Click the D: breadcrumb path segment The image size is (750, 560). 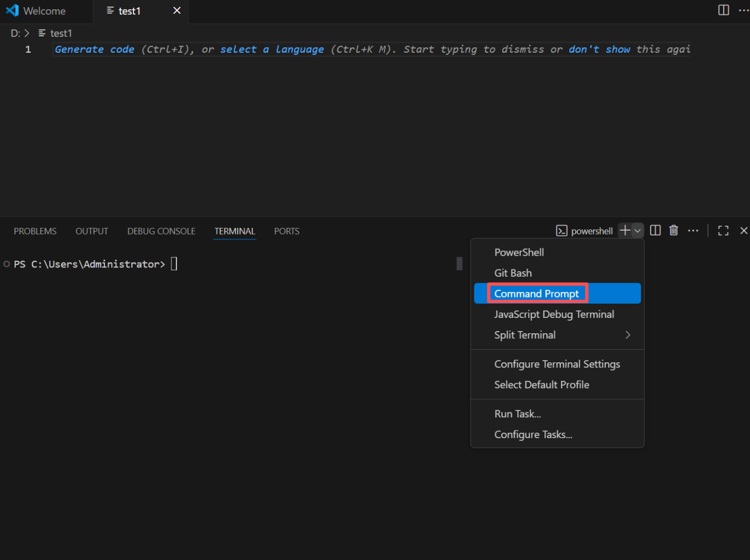[15, 33]
